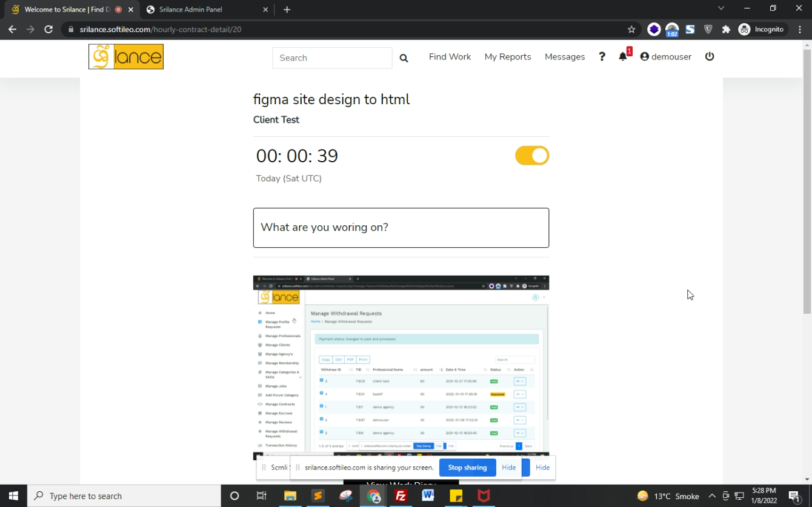812x507 pixels.
Task: Show hidden system tray icons
Action: point(712,496)
